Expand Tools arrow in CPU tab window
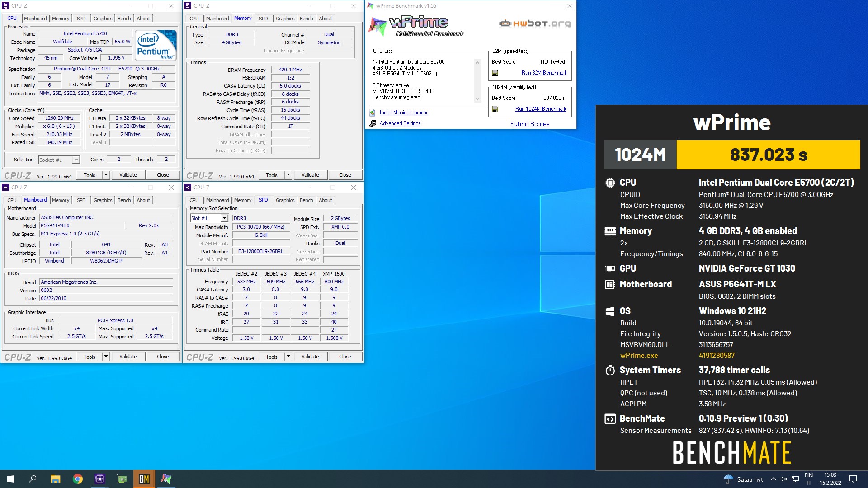This screenshot has width=868, height=488. (x=106, y=175)
